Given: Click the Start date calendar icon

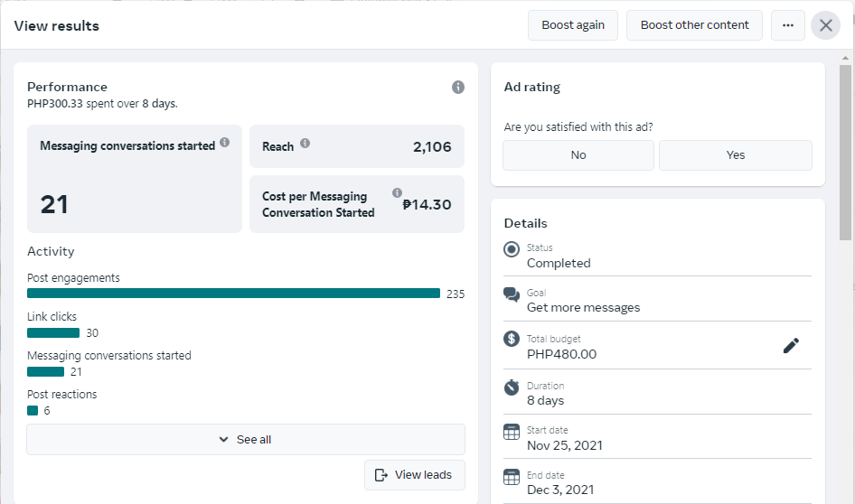Looking at the screenshot, I should (x=512, y=432).
